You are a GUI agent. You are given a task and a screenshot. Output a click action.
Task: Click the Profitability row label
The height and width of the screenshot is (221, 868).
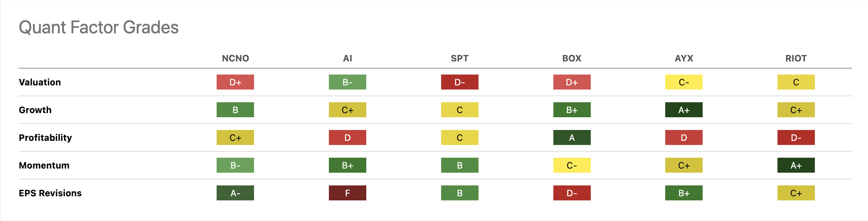pos(45,138)
